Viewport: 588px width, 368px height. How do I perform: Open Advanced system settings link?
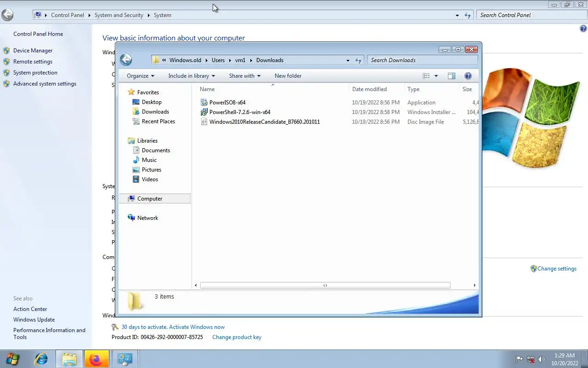(x=45, y=84)
